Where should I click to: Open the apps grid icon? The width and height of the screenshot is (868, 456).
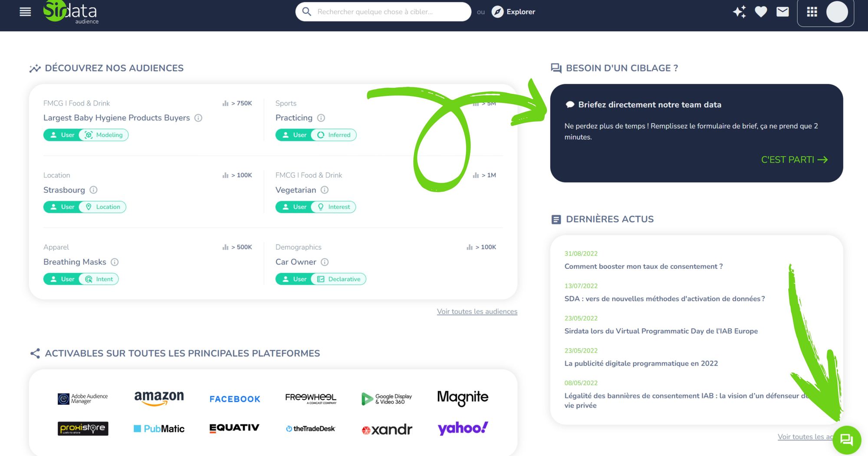pos(812,12)
